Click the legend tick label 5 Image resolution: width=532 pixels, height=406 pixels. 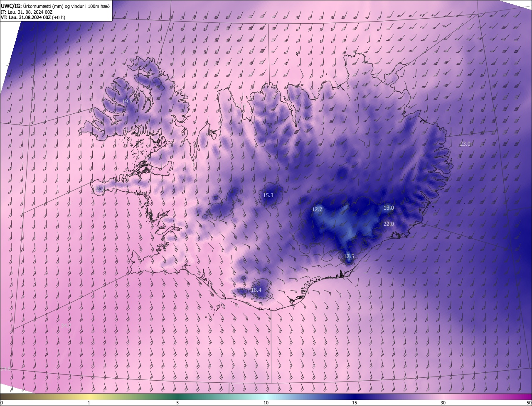(177, 403)
